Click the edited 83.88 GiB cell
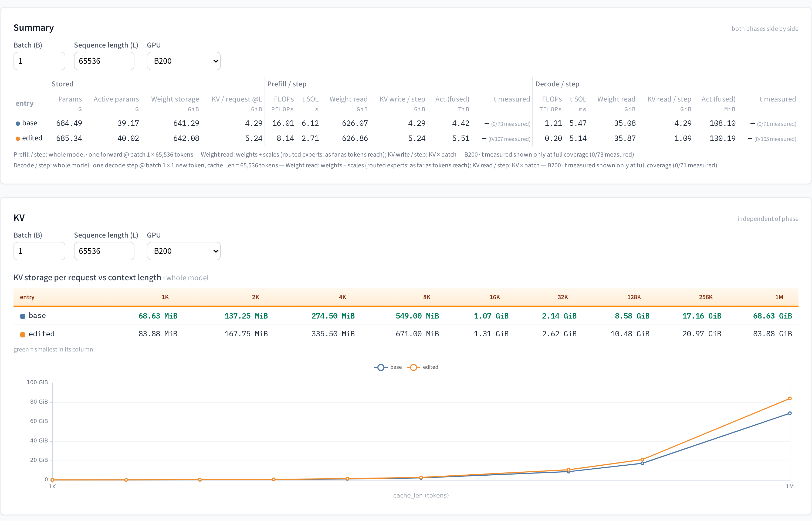This screenshot has width=812, height=521. click(x=772, y=334)
